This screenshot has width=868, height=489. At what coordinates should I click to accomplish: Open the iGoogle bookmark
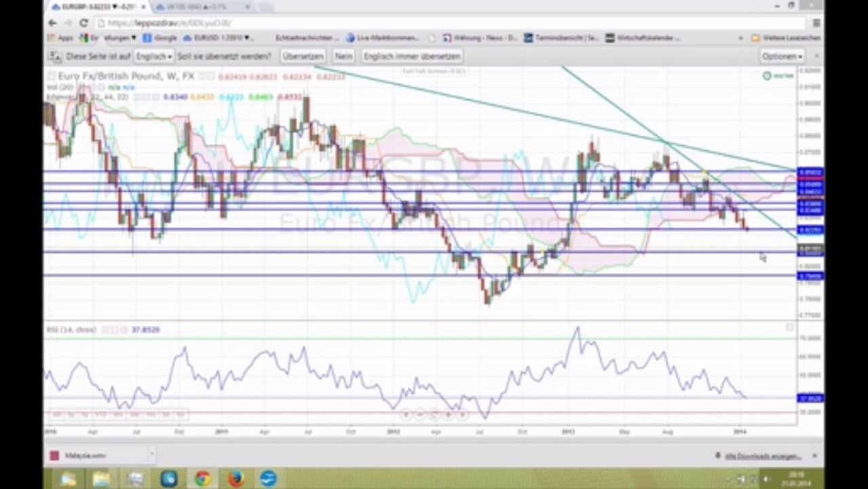pyautogui.click(x=159, y=38)
